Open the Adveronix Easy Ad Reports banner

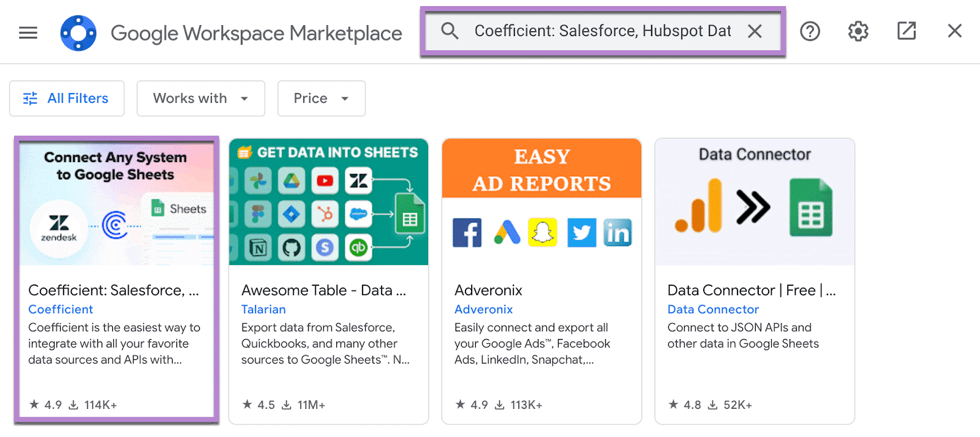[541, 202]
